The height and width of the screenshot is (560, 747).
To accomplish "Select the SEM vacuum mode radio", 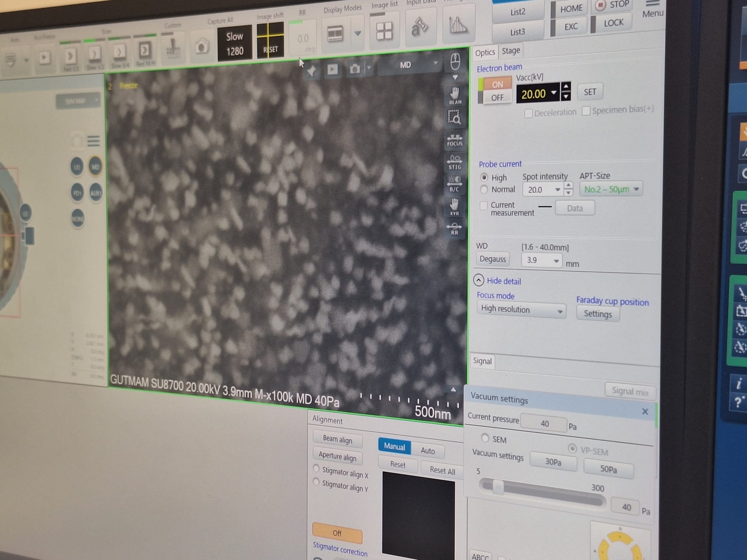I will [x=485, y=438].
